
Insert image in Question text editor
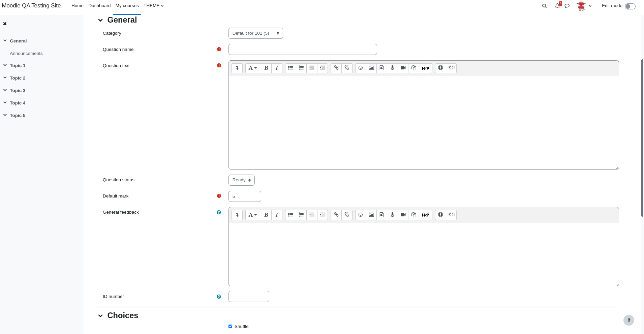tap(371, 68)
